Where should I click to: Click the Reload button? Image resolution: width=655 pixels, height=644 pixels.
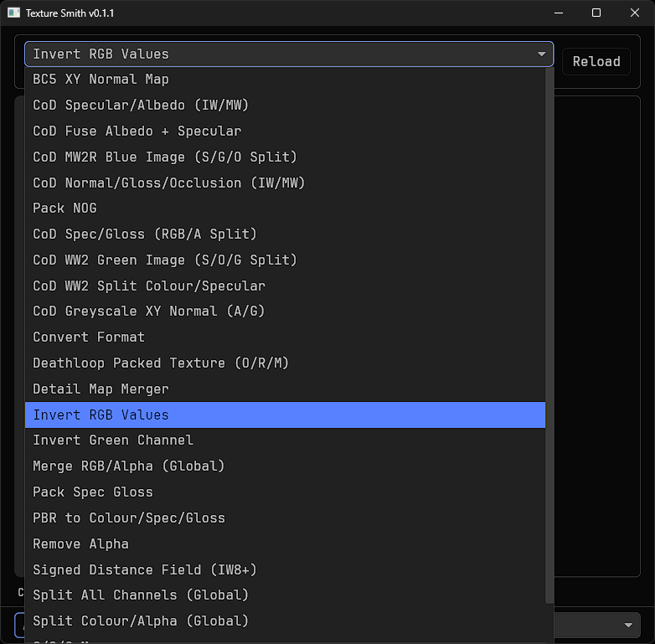596,62
